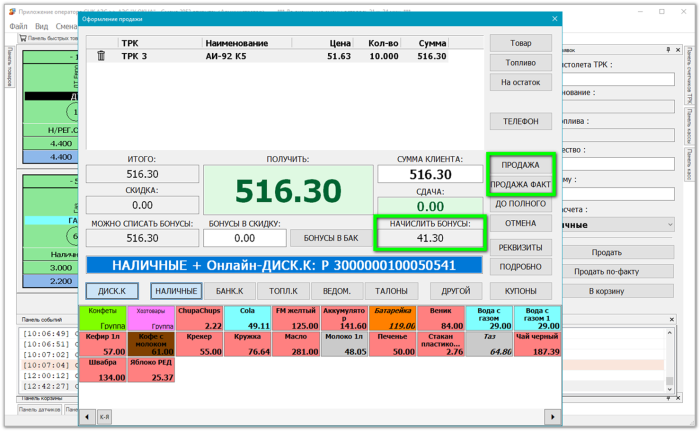The width and height of the screenshot is (700, 431).
Task: Click Продать по-факту in main window
Action: click(618, 272)
